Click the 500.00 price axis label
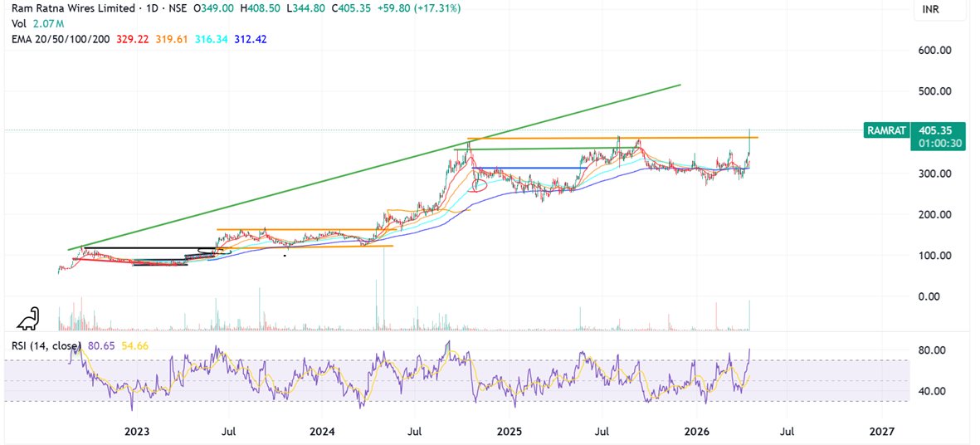 (x=935, y=91)
